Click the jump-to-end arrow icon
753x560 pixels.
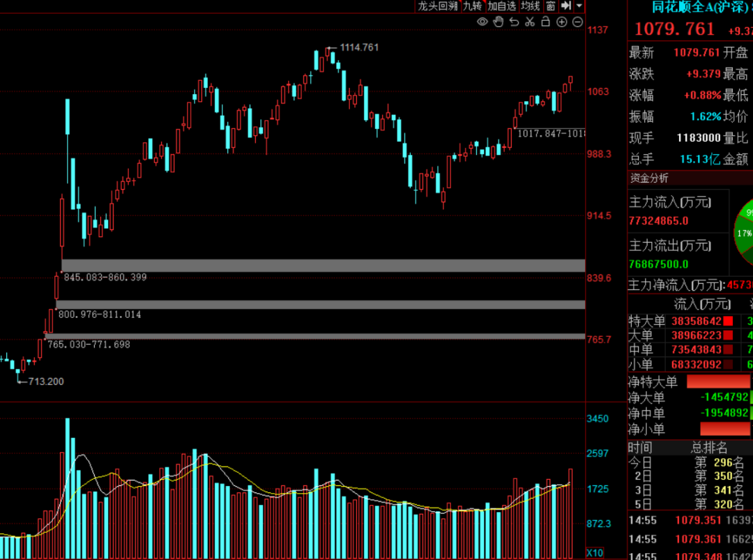(x=566, y=6)
